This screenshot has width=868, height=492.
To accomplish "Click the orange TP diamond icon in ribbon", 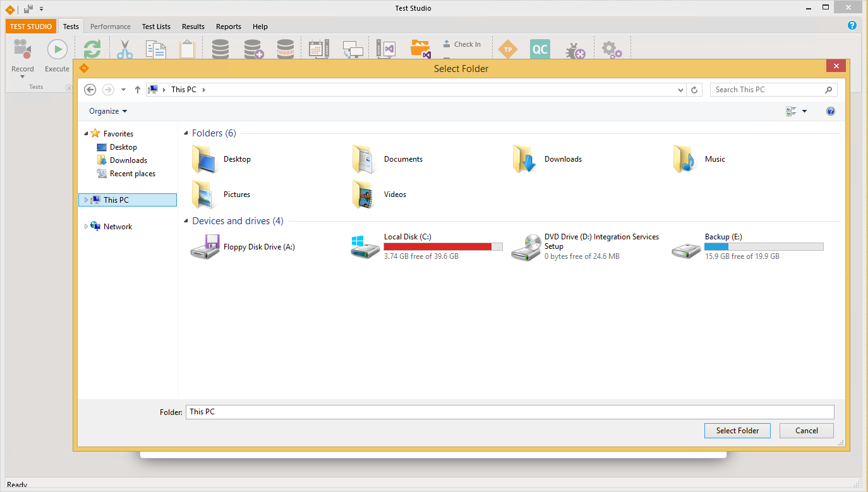I will click(x=507, y=49).
